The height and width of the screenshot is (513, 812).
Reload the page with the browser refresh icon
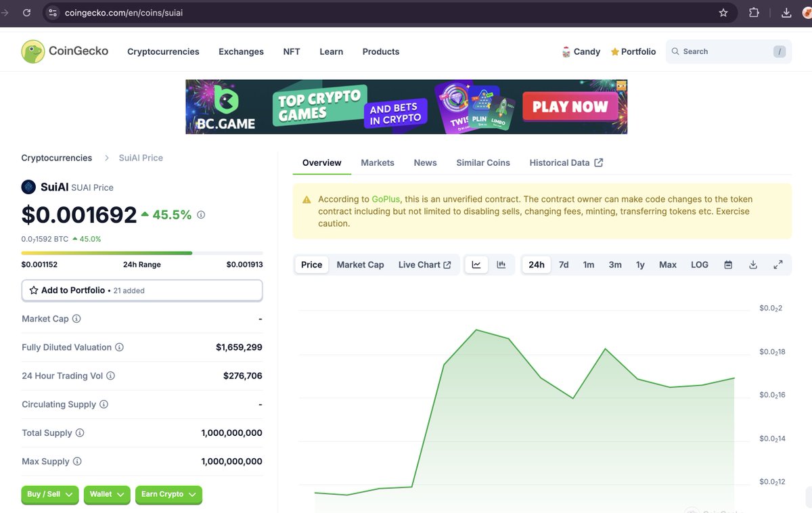(x=26, y=13)
